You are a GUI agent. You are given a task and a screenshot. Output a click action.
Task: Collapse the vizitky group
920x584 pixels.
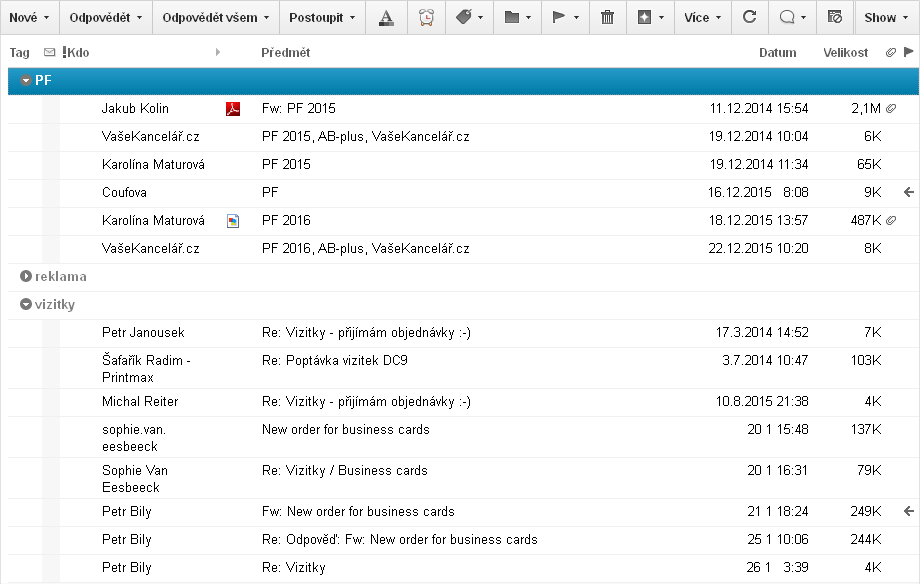pyautogui.click(x=26, y=305)
